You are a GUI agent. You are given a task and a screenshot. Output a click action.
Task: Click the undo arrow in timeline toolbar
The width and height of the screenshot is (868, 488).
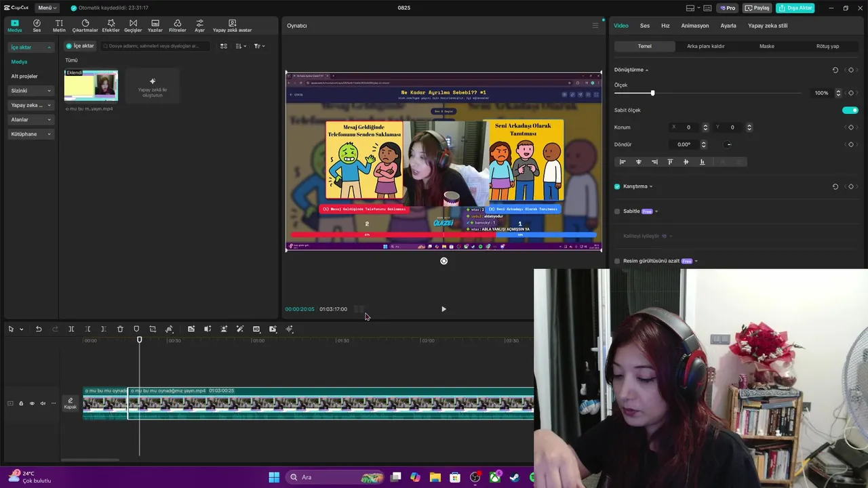coord(39,329)
